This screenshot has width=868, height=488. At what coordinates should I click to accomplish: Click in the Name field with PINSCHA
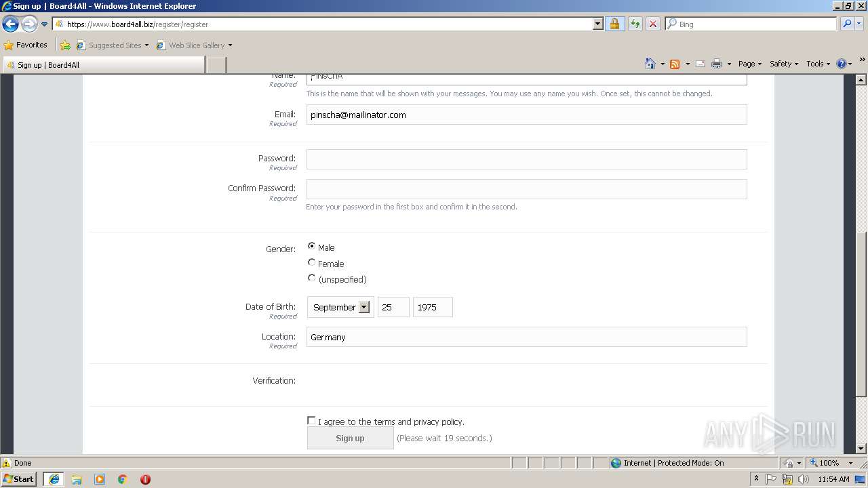[526, 78]
